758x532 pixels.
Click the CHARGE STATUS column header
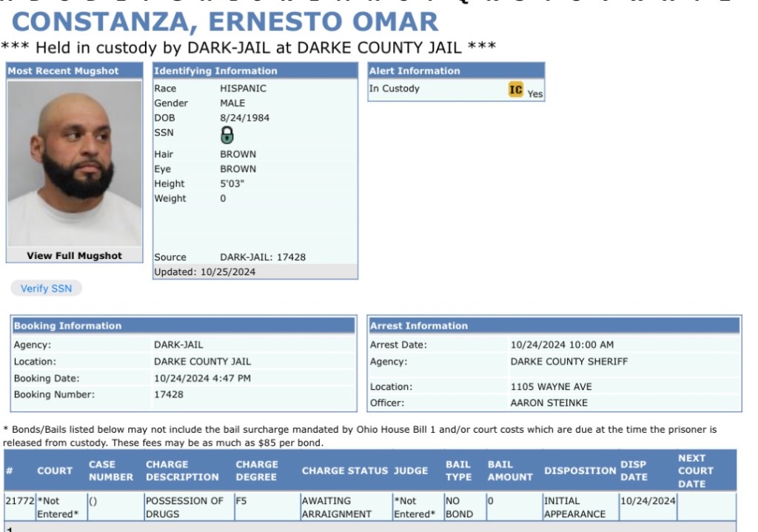(x=344, y=471)
